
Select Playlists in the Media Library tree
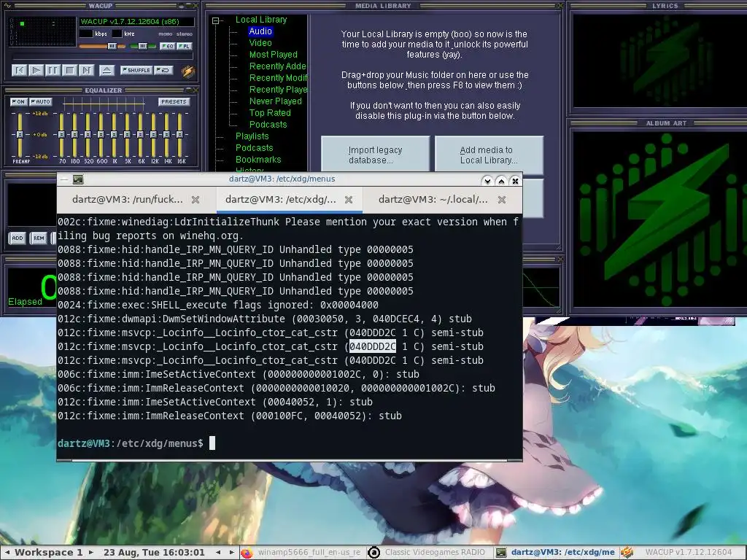(252, 136)
